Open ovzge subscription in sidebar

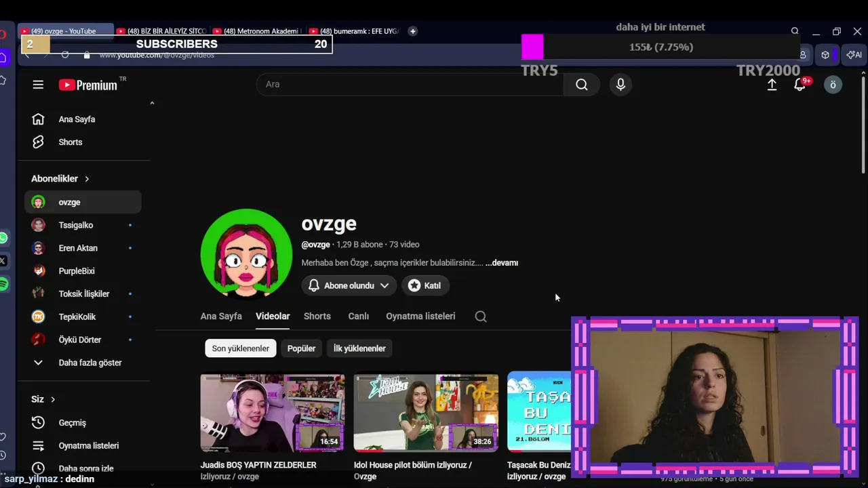pyautogui.click(x=83, y=202)
